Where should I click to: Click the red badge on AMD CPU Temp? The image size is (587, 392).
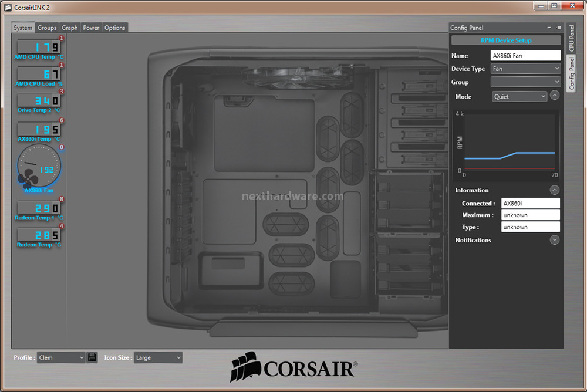click(x=62, y=38)
